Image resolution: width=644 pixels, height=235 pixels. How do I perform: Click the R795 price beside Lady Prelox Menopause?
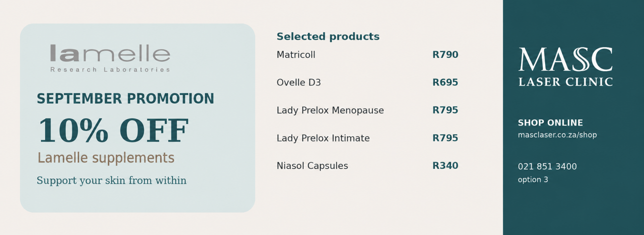pyautogui.click(x=445, y=110)
